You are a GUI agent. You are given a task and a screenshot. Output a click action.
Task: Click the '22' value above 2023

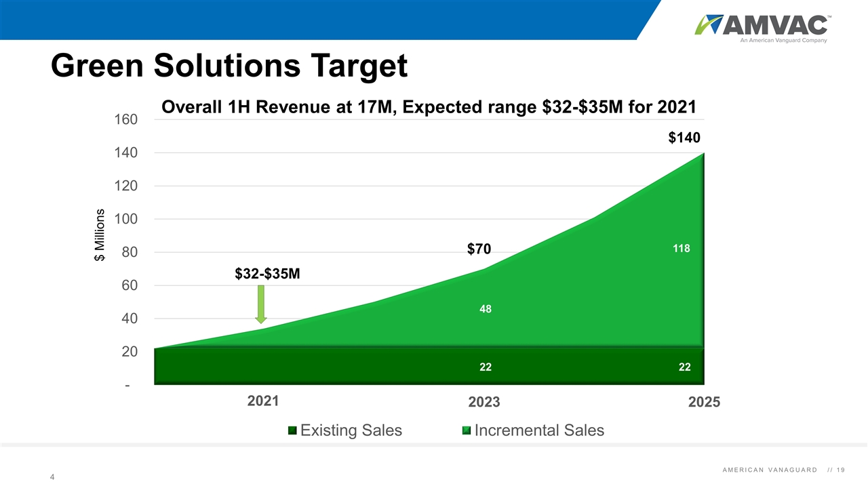point(486,367)
